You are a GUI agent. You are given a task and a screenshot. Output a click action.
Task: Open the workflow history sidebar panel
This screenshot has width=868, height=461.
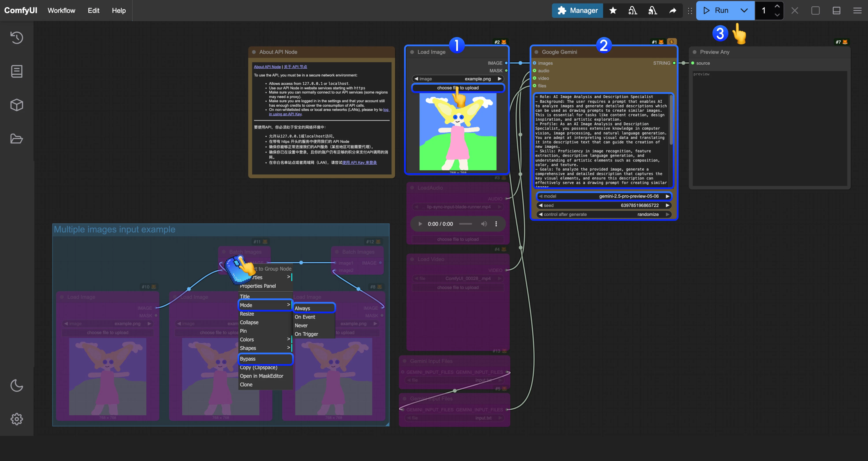(17, 37)
